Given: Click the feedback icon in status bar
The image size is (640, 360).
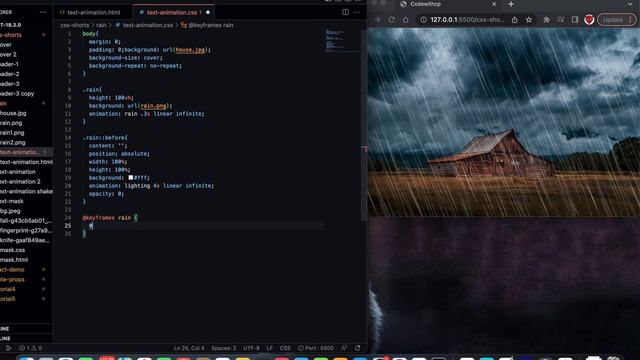Looking at the screenshot, I should click(x=344, y=348).
